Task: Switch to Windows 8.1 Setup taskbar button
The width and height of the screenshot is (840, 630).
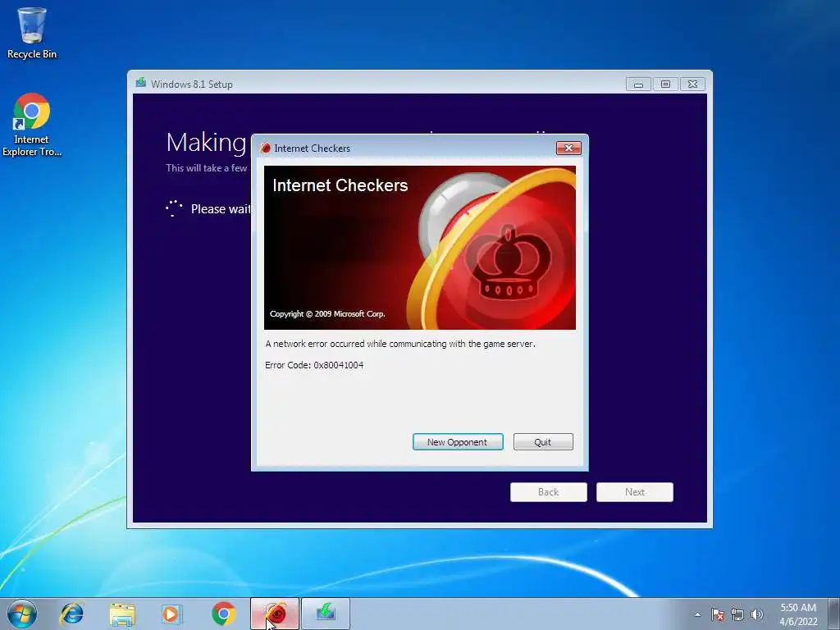Action: pyautogui.click(x=326, y=614)
